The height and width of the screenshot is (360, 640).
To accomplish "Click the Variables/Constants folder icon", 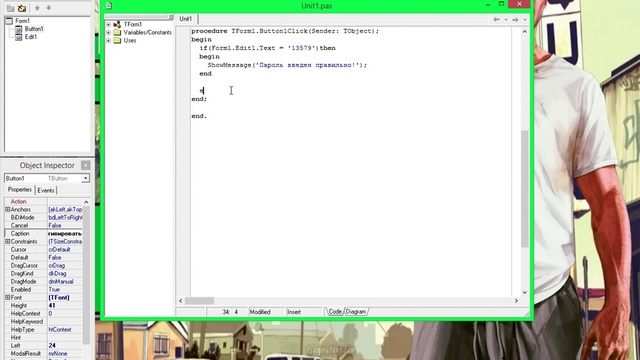I will point(117,33).
